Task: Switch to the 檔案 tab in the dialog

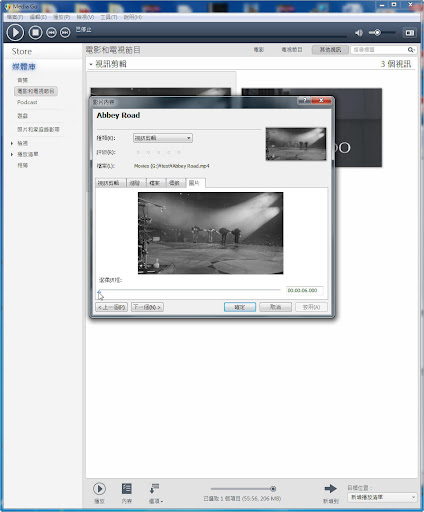Action: click(x=156, y=183)
